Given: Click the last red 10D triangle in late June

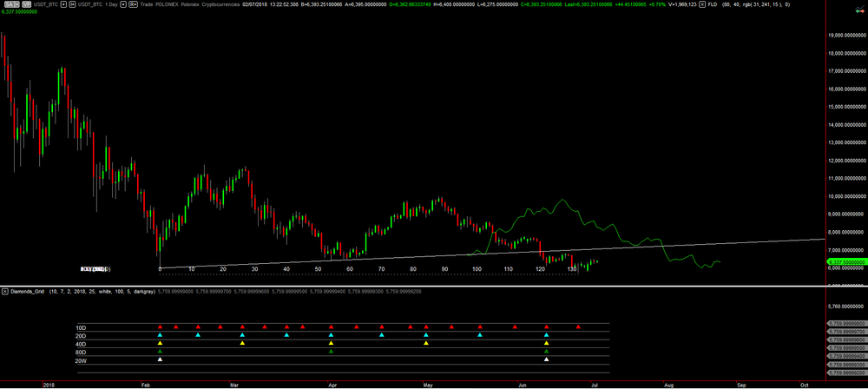Looking at the screenshot, I should point(578,327).
